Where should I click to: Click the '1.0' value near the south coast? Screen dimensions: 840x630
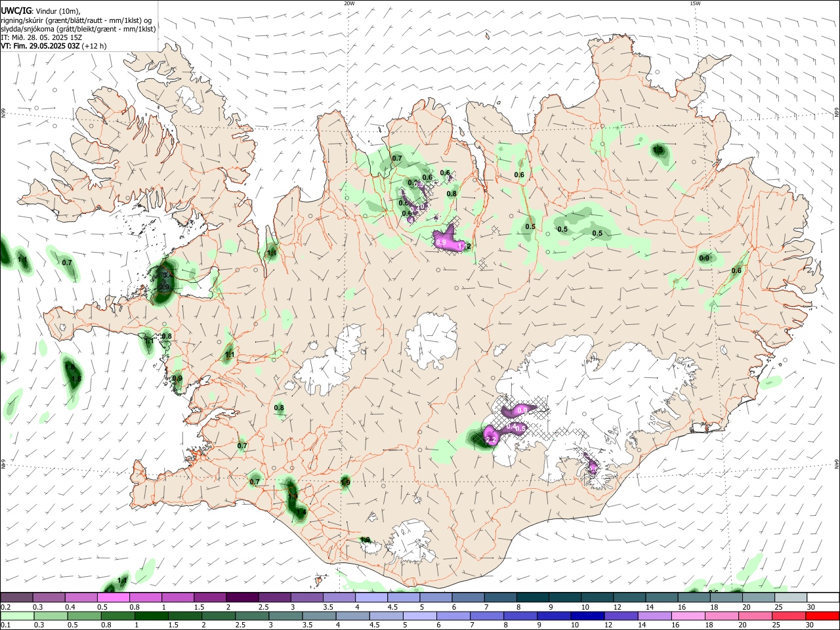(x=366, y=540)
